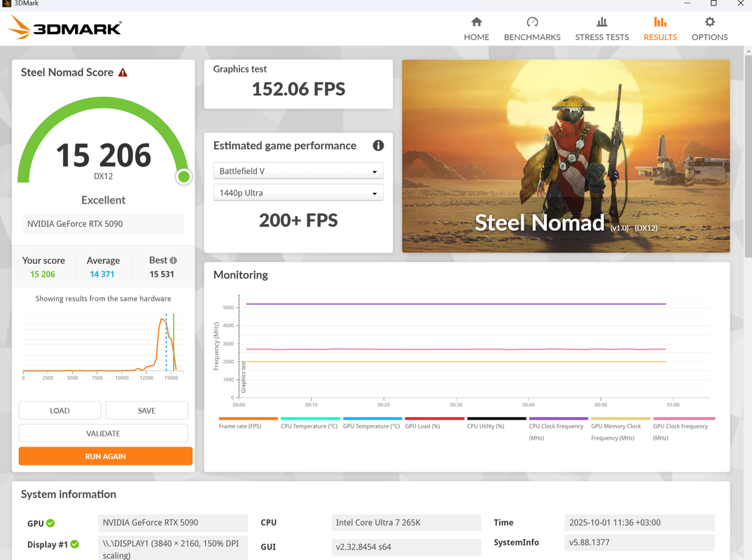
Task: Toggle CPU Clock Frequency legend swatch
Action: click(559, 419)
